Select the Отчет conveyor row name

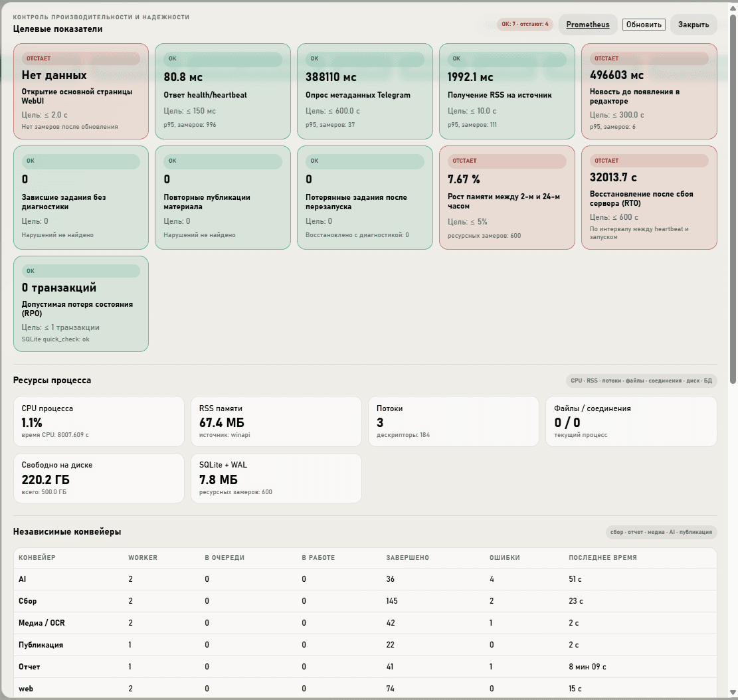[29, 667]
